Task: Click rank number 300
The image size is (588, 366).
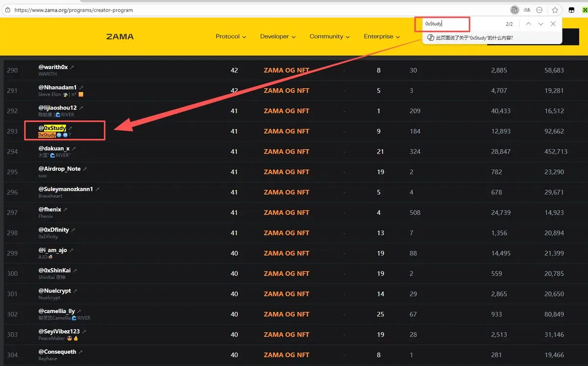Action: (x=12, y=273)
